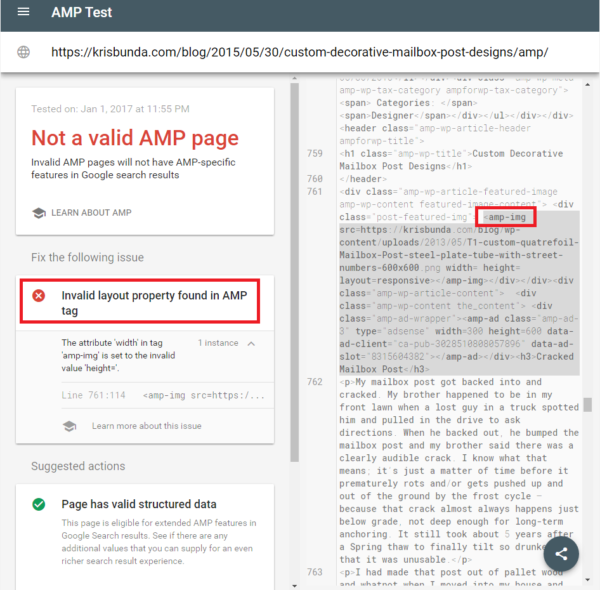600x590 pixels.
Task: Click the globe icon beside the URL
Action: click(23, 52)
